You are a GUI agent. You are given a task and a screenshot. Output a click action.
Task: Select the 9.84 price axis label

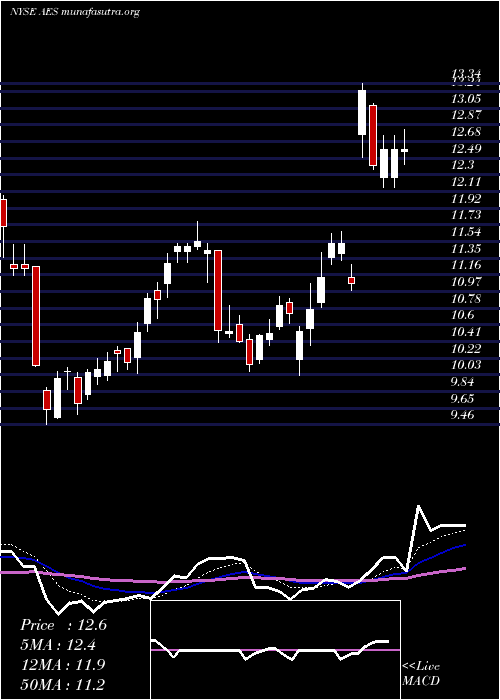point(462,382)
